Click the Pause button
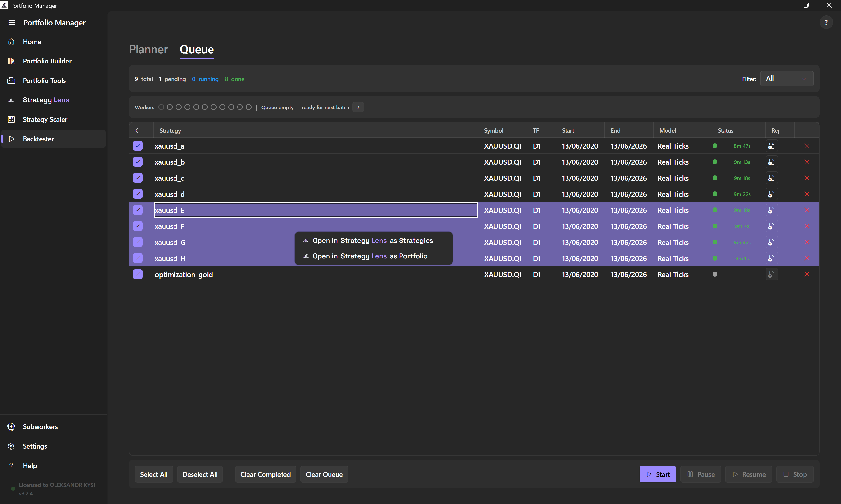The width and height of the screenshot is (841, 504). coord(701,474)
